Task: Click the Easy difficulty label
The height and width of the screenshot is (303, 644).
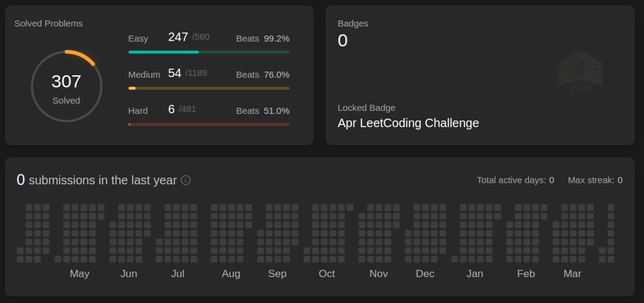Action: pyautogui.click(x=138, y=39)
